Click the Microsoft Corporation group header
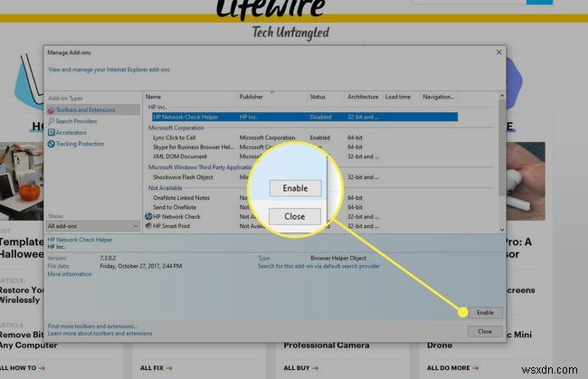 tap(175, 128)
